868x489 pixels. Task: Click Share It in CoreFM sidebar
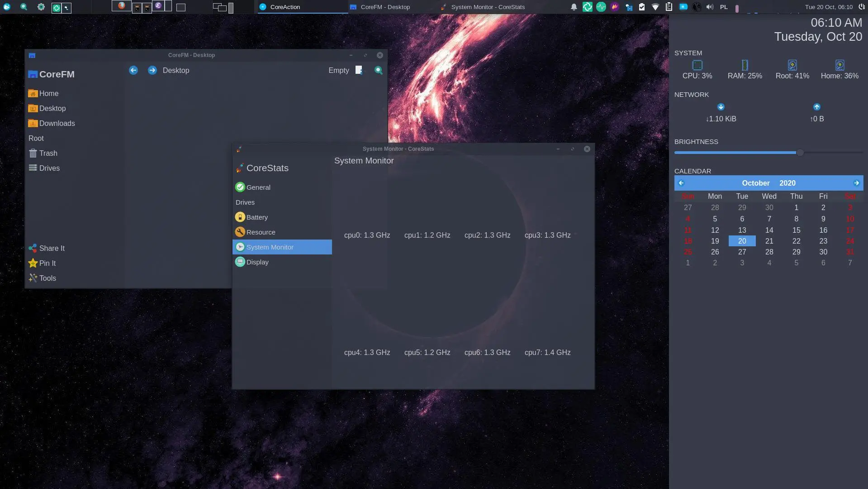point(51,248)
